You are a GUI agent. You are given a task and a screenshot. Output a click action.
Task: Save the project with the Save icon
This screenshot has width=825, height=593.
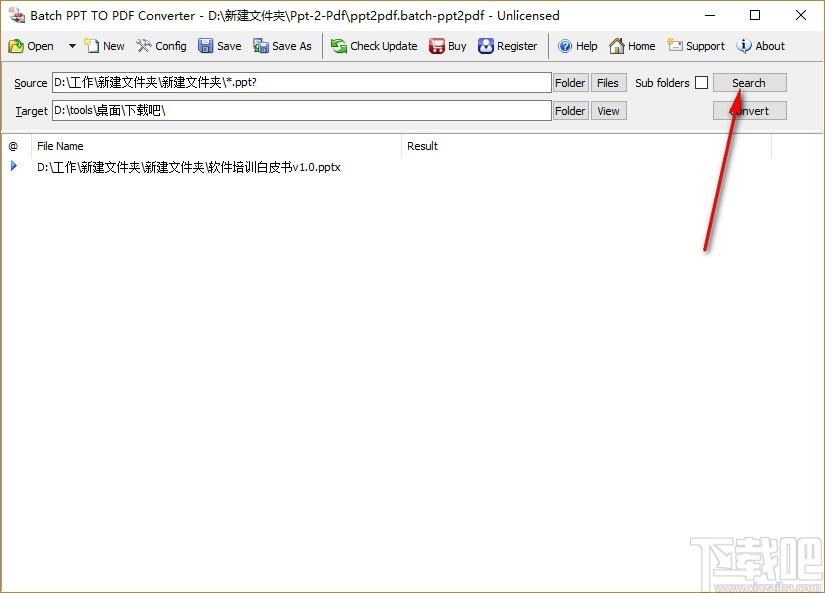(x=219, y=46)
